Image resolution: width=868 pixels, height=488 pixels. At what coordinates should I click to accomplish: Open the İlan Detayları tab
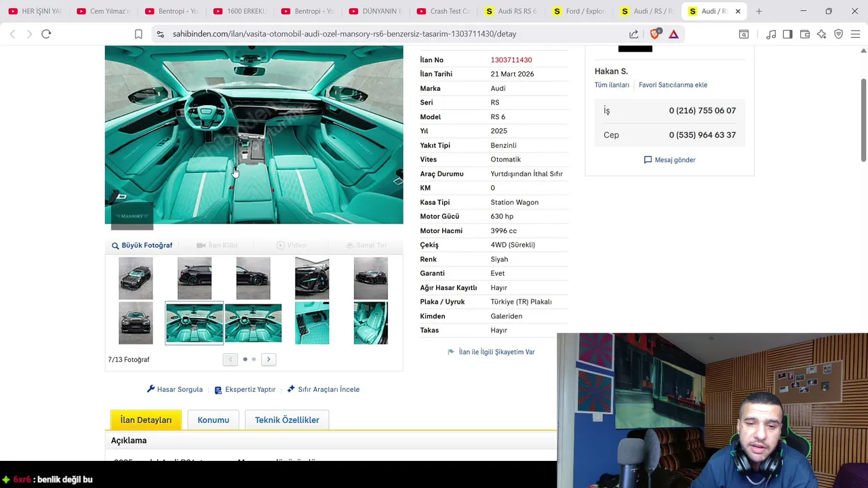point(146,420)
